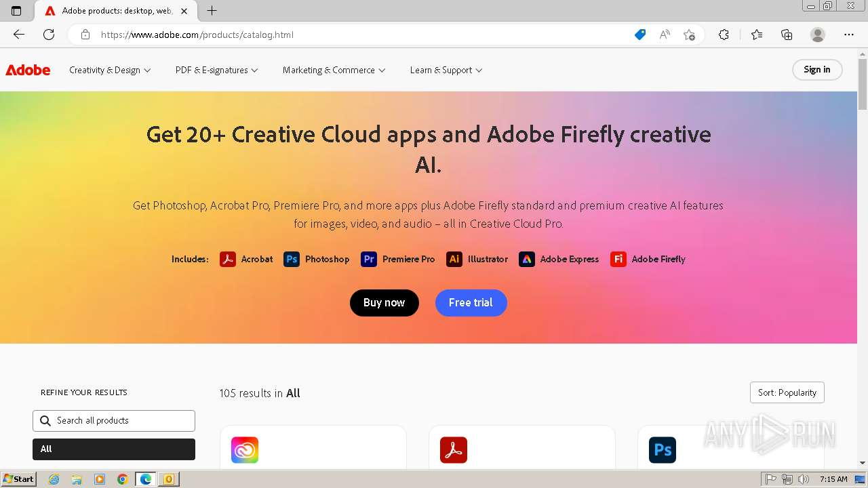Open the Windows Start button

coord(18,479)
